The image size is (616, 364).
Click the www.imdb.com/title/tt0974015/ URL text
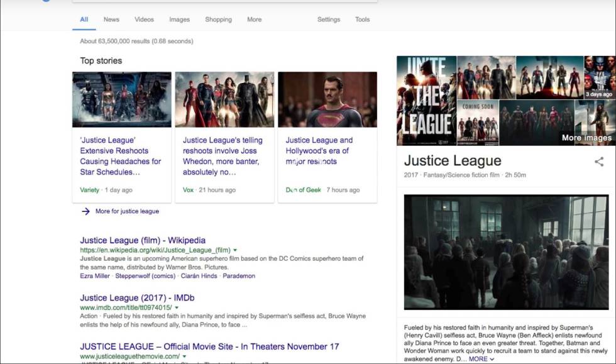point(126,307)
